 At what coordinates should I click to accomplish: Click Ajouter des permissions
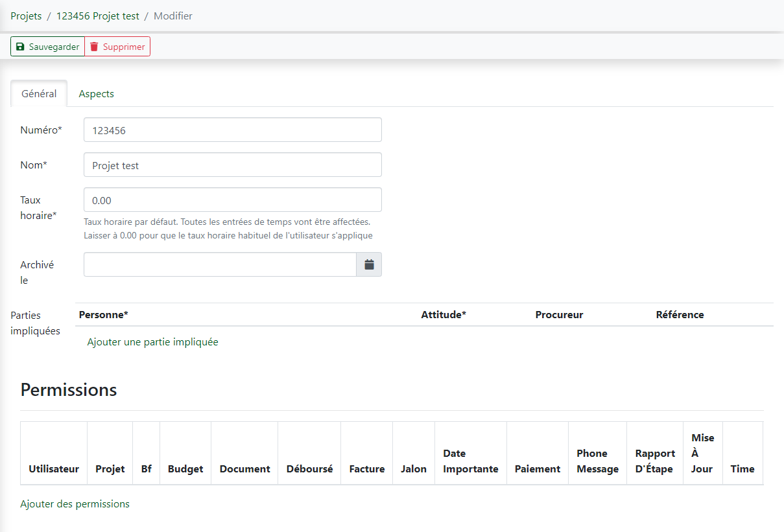[x=75, y=503]
